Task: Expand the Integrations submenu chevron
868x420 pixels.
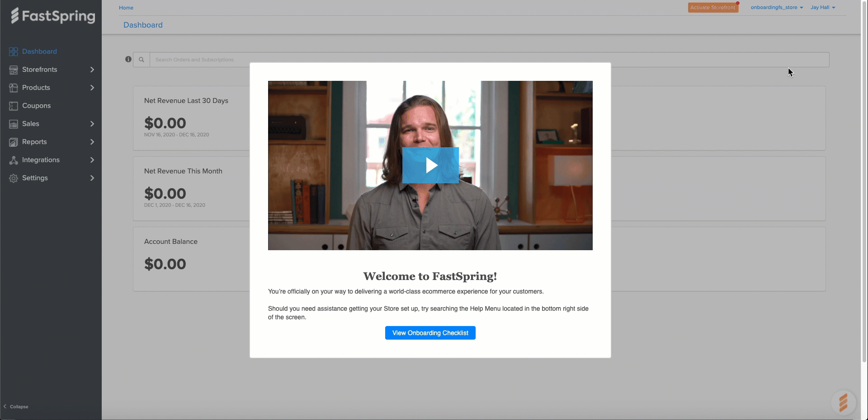Action: (x=92, y=160)
